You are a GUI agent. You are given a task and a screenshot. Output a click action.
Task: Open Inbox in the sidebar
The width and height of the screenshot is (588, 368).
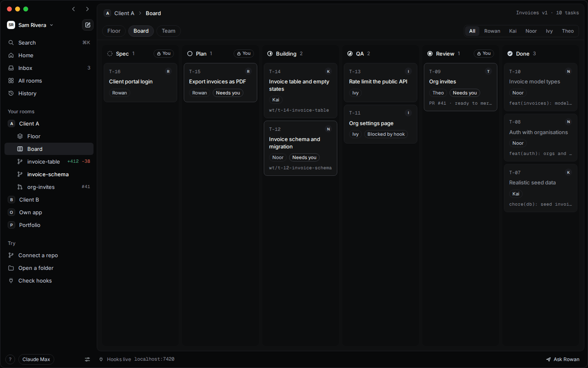pos(49,68)
